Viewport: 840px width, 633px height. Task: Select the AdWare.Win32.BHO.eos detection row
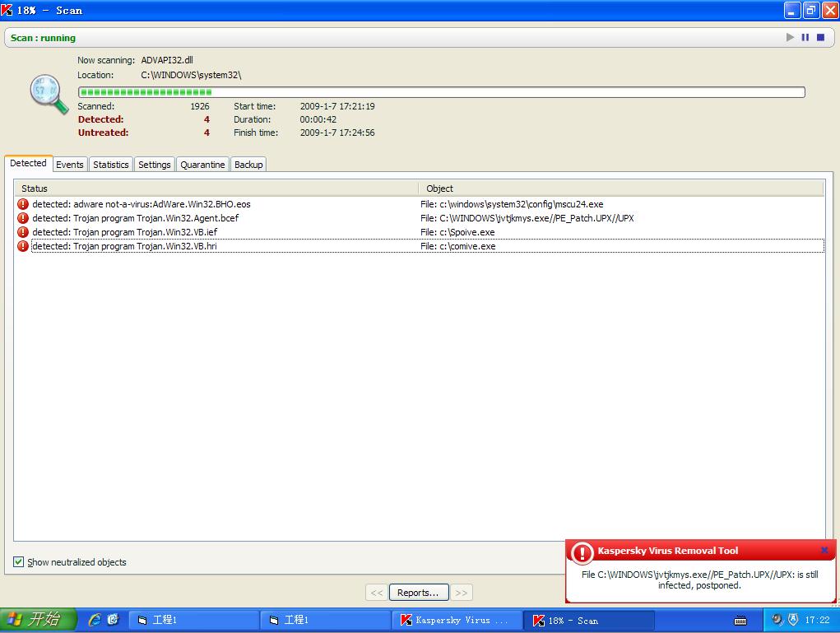tap(420, 204)
